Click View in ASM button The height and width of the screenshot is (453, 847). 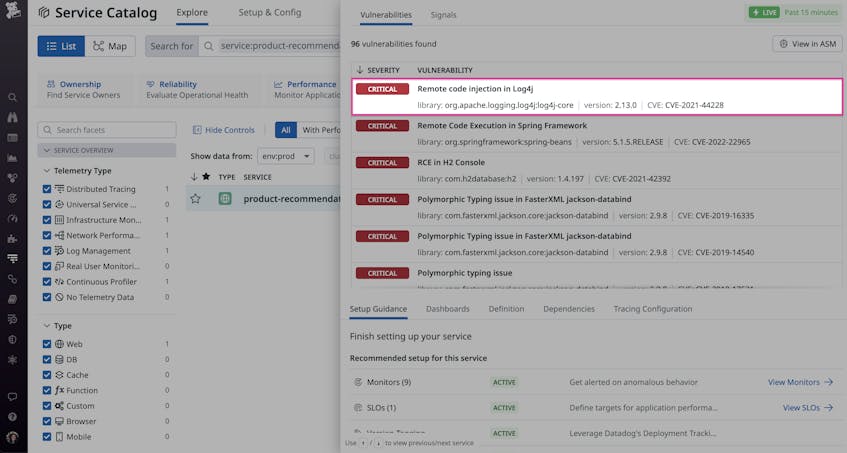pos(807,44)
